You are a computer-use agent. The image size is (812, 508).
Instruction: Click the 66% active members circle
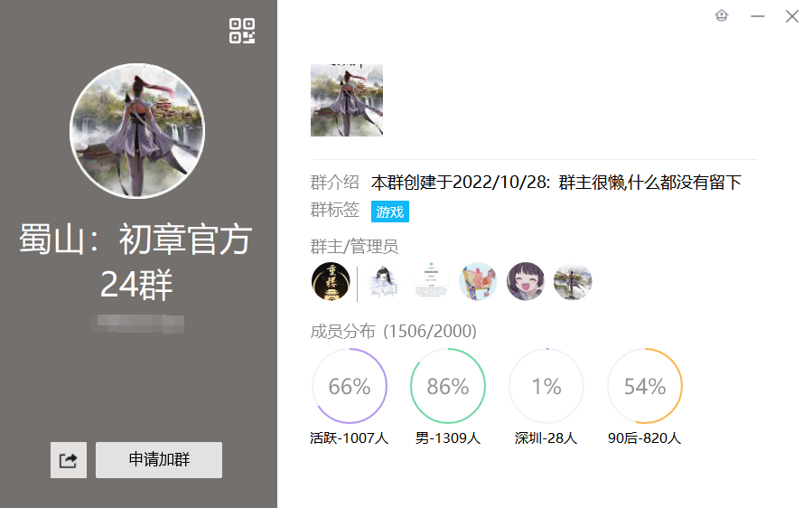pyautogui.click(x=350, y=386)
